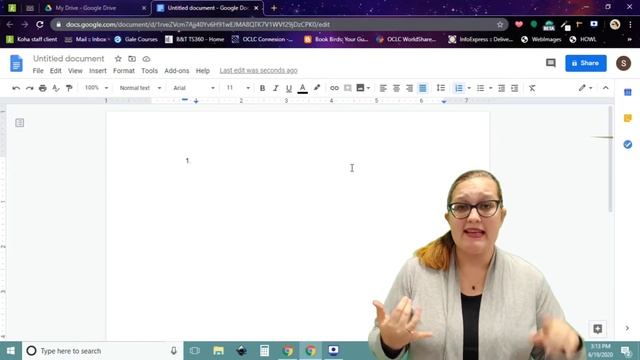Set left text alignment
The height and width of the screenshot is (360, 640).
pos(383,88)
